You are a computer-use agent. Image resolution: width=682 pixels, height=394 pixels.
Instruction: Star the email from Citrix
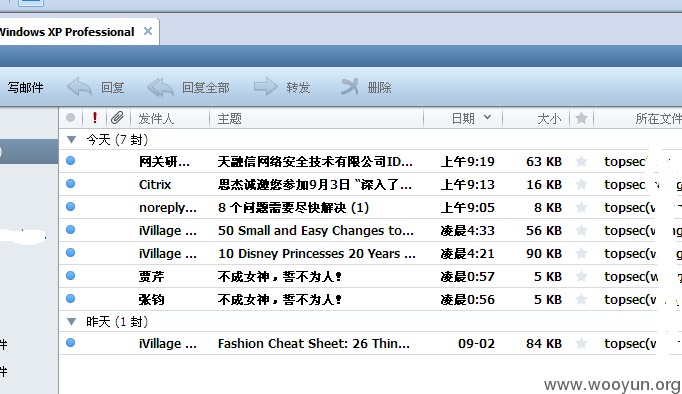[581, 184]
